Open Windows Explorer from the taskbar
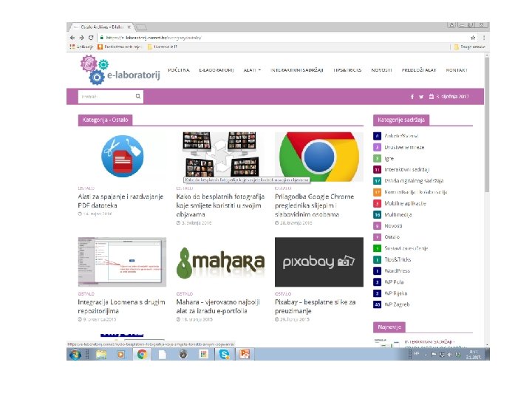The height and width of the screenshot is (399, 532). 101,355
